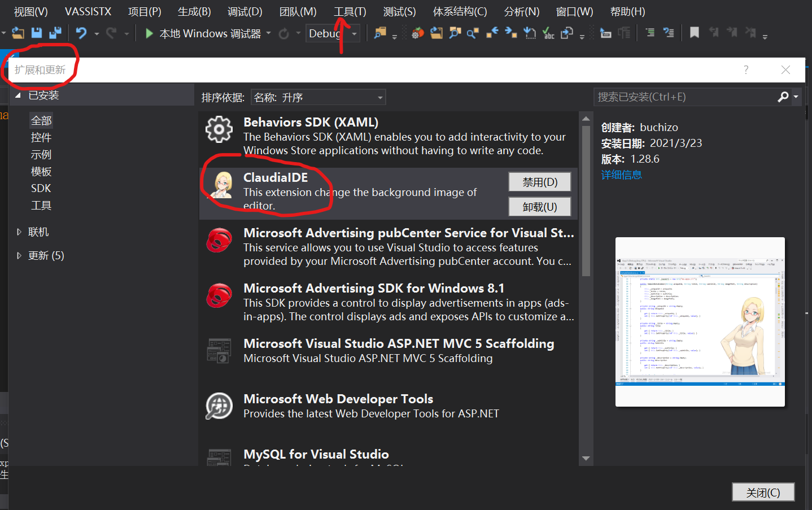Click the navigate forward arrow icon
This screenshot has width=812, height=510.
[510, 33]
